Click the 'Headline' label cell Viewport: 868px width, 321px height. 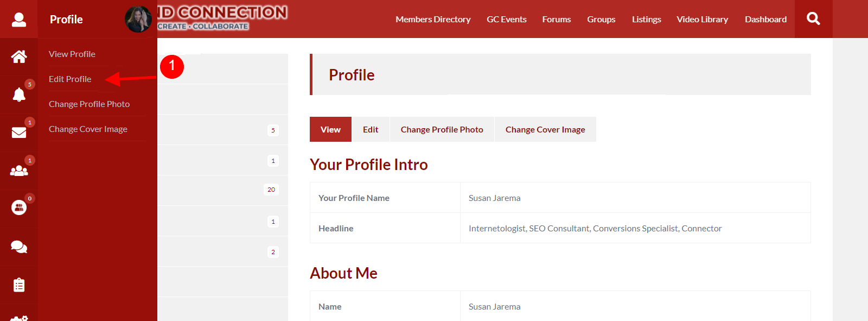385,228
